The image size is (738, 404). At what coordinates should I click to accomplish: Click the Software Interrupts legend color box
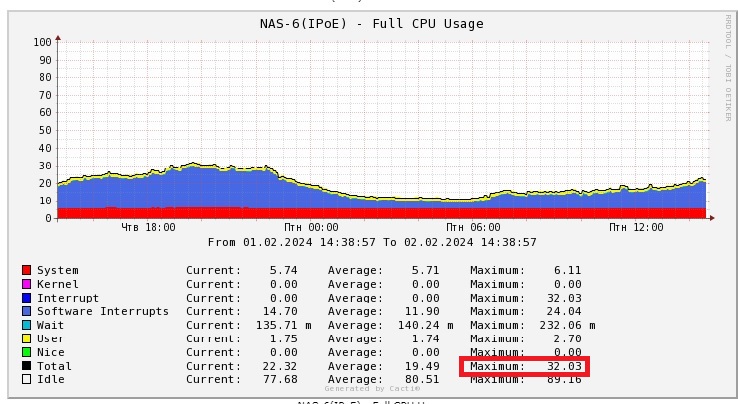[x=27, y=311]
